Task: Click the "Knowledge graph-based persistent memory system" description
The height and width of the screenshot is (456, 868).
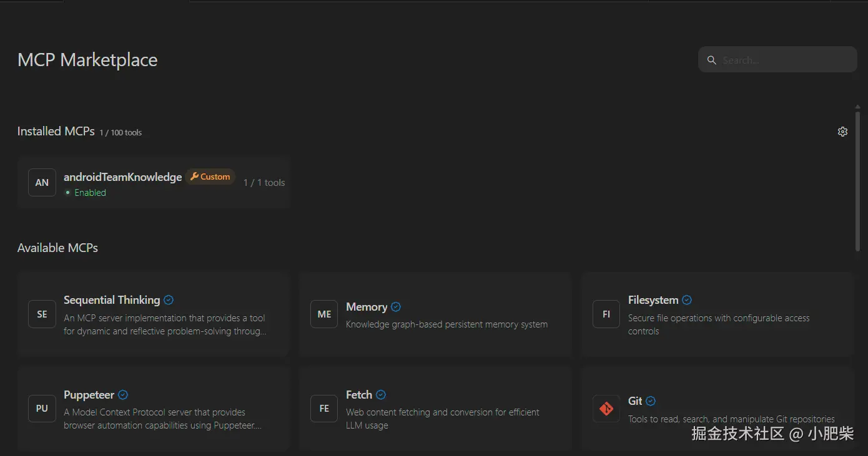Action: (x=446, y=324)
